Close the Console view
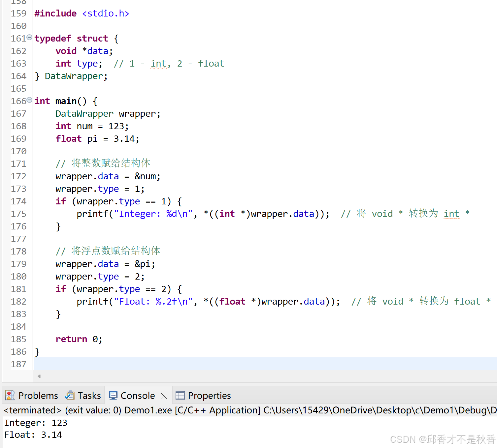Image resolution: width=497 pixels, height=448 pixels. pyautogui.click(x=164, y=396)
